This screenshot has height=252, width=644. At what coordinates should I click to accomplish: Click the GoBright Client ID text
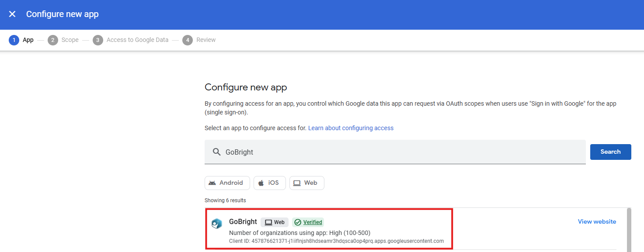(336, 241)
